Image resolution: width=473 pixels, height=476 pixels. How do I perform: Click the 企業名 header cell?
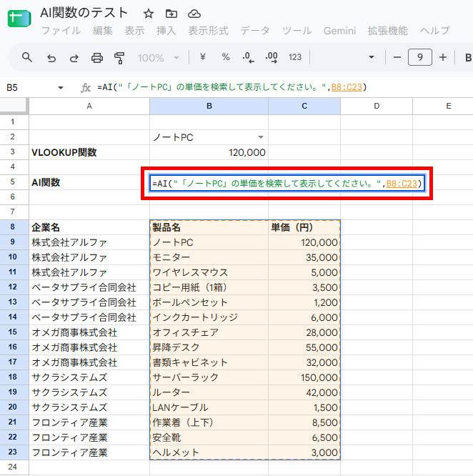[89, 227]
